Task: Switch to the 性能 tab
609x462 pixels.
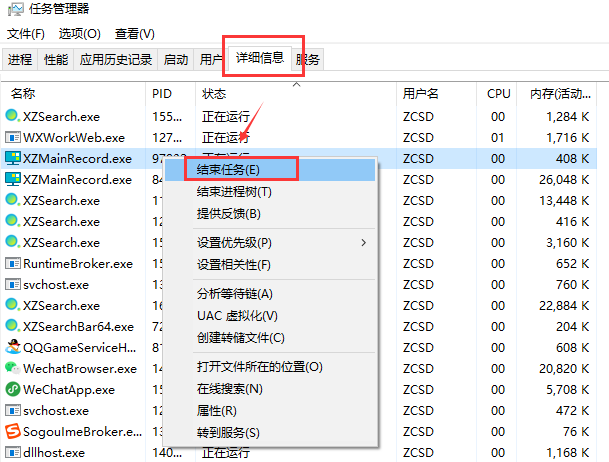Action: [56, 59]
